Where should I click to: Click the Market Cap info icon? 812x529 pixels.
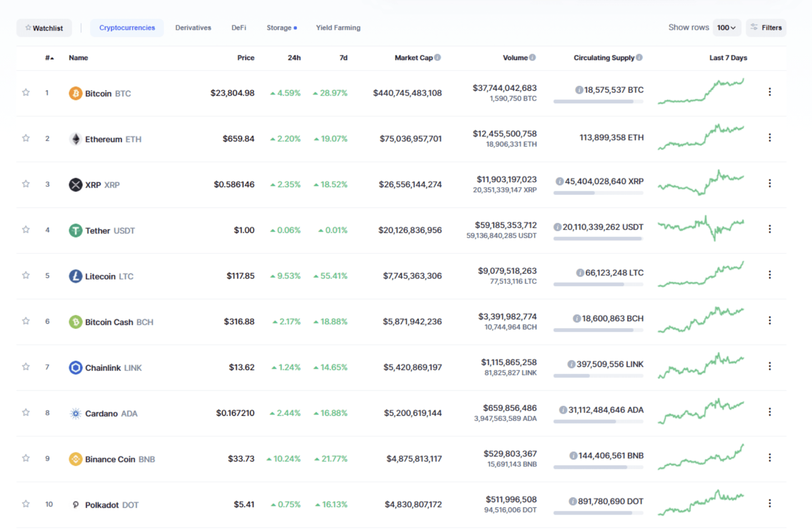click(438, 57)
